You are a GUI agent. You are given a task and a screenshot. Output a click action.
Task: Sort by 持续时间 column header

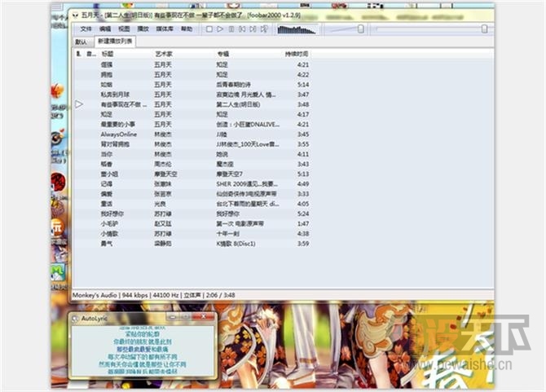coord(296,54)
